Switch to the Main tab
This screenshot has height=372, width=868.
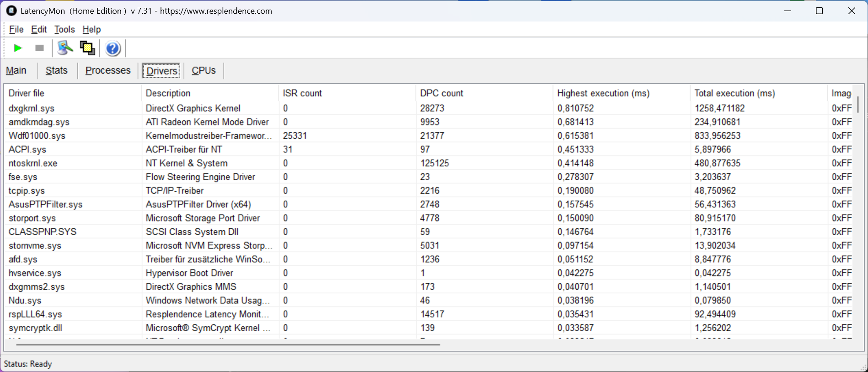click(x=16, y=70)
